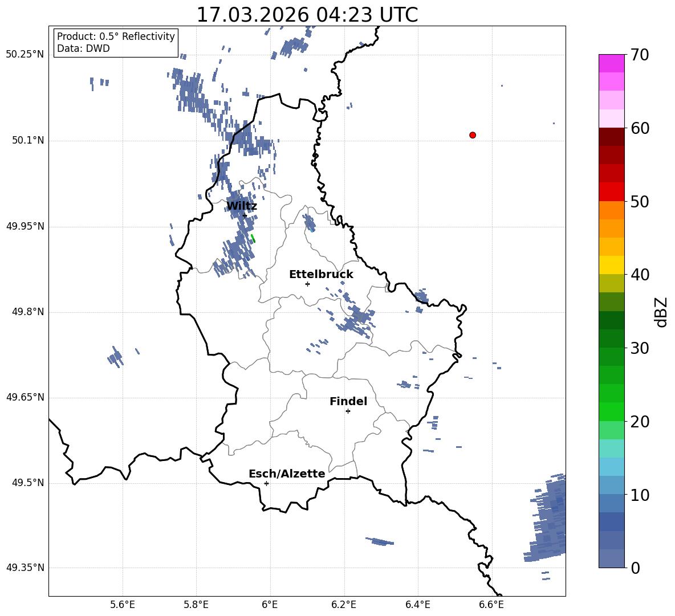Click the orange colorbar segment below 50
This screenshot has width=675, height=616.
click(611, 210)
